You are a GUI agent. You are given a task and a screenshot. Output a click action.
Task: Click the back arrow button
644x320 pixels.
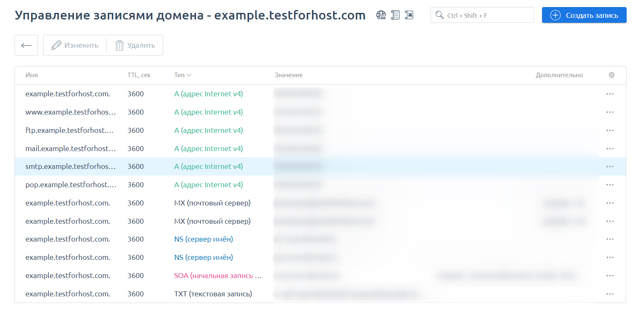pyautogui.click(x=27, y=45)
